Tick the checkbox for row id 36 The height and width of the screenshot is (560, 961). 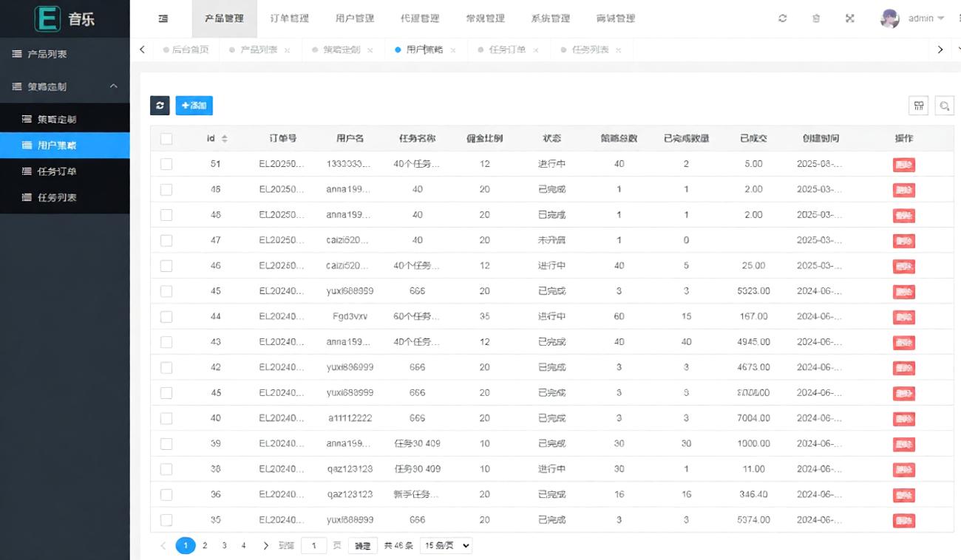click(x=166, y=494)
